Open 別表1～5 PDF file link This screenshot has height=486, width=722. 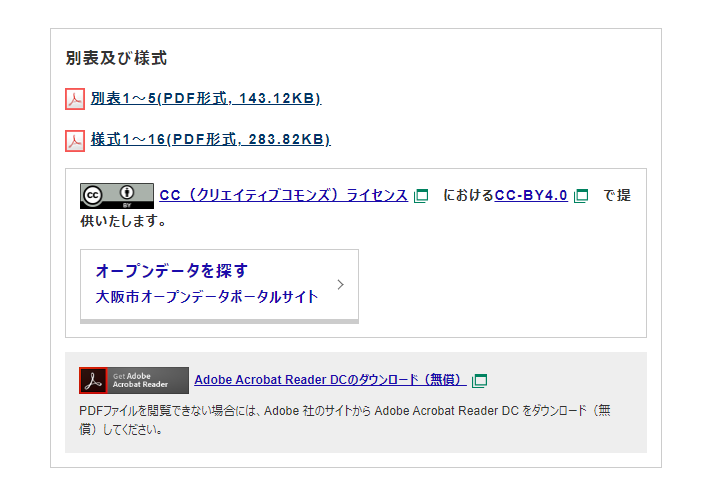[205, 98]
